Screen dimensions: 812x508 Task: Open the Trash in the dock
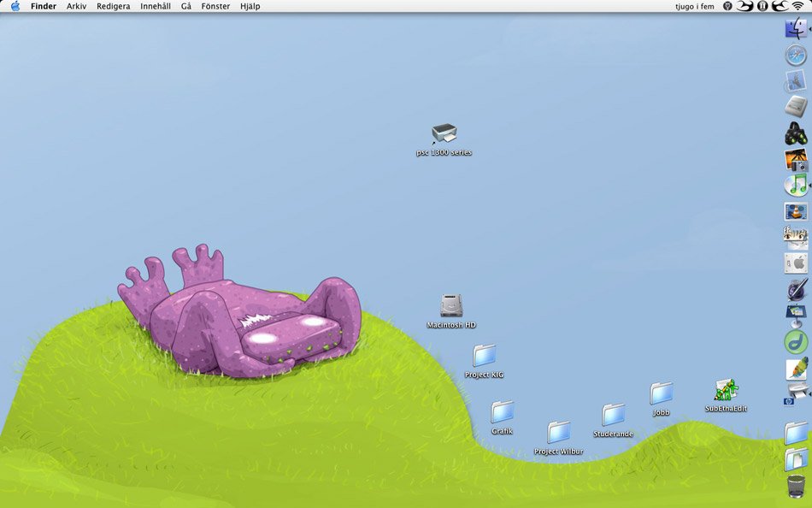[x=796, y=487]
